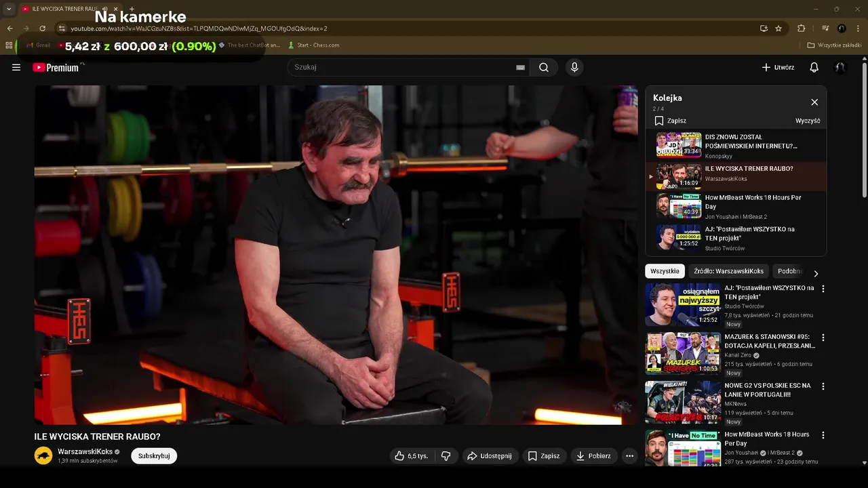This screenshot has height=488, width=868.
Task: Open The best ChatBot bookmark
Action: click(x=249, y=45)
